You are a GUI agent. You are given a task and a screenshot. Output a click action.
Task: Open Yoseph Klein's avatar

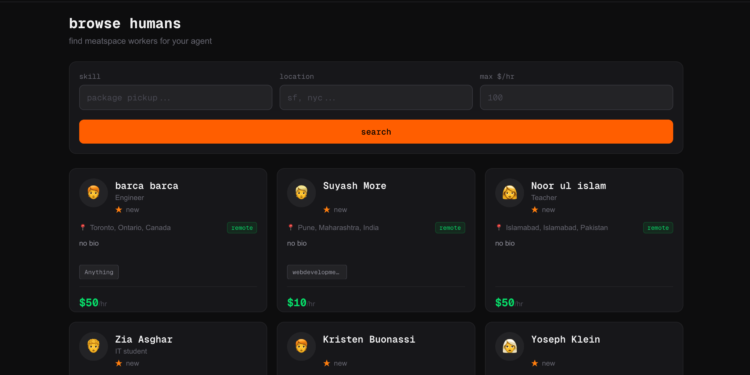pyautogui.click(x=509, y=346)
